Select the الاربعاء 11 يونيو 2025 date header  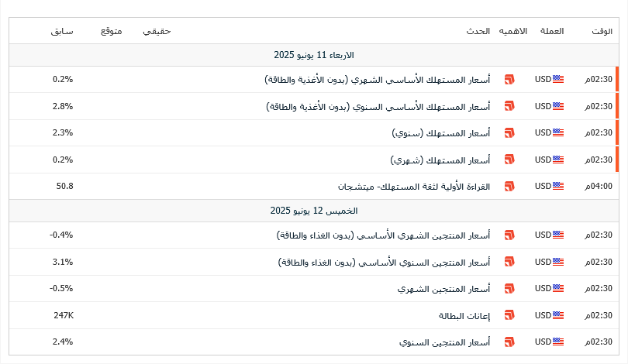coord(314,55)
